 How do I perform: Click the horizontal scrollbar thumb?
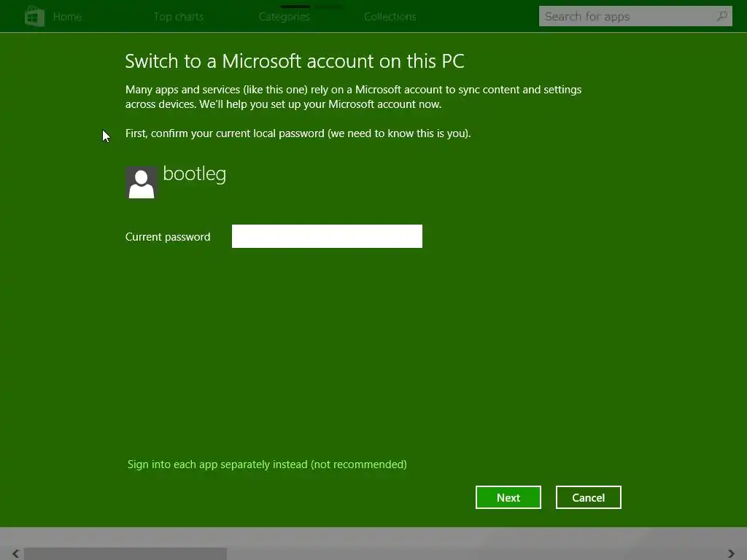125,554
